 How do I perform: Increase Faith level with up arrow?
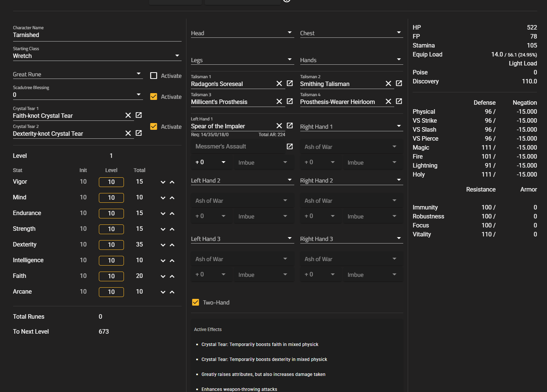point(172,276)
